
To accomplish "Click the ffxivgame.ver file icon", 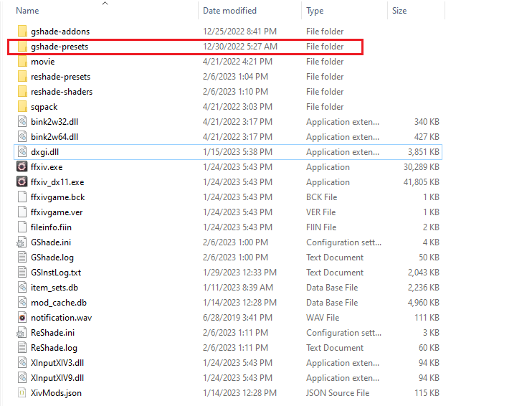I will [x=22, y=212].
